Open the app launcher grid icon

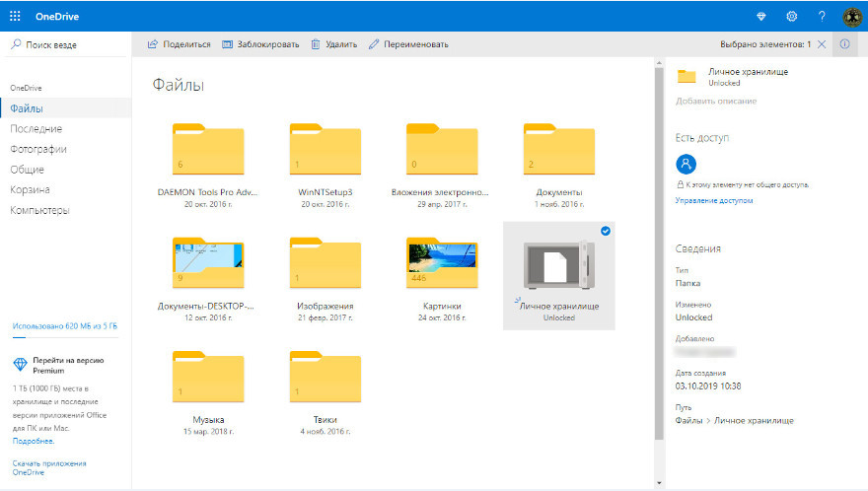pyautogui.click(x=15, y=16)
